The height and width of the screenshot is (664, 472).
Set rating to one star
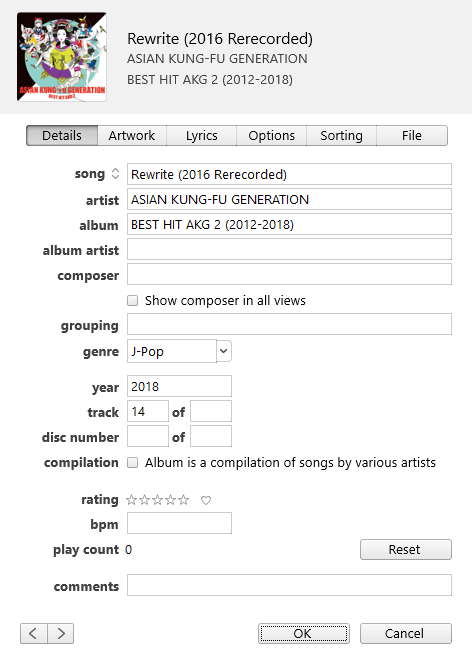[x=132, y=500]
